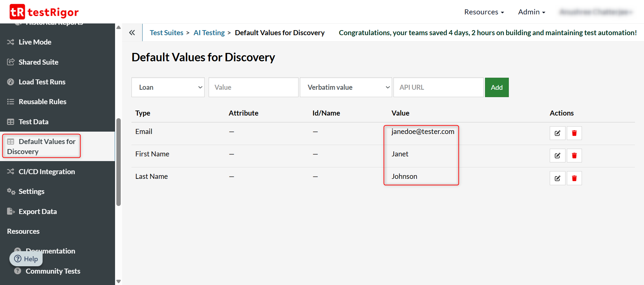Delete the First Name default value
644x285 pixels.
click(x=574, y=156)
